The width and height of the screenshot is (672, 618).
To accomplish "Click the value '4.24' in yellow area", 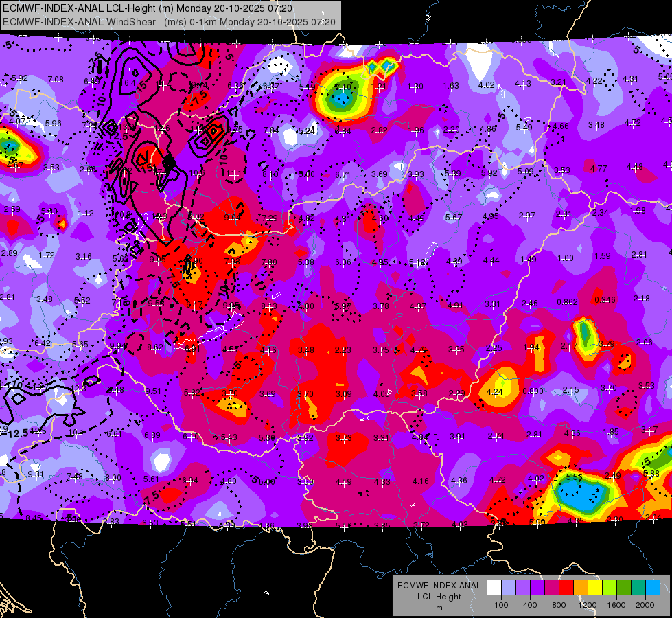I will [495, 391].
